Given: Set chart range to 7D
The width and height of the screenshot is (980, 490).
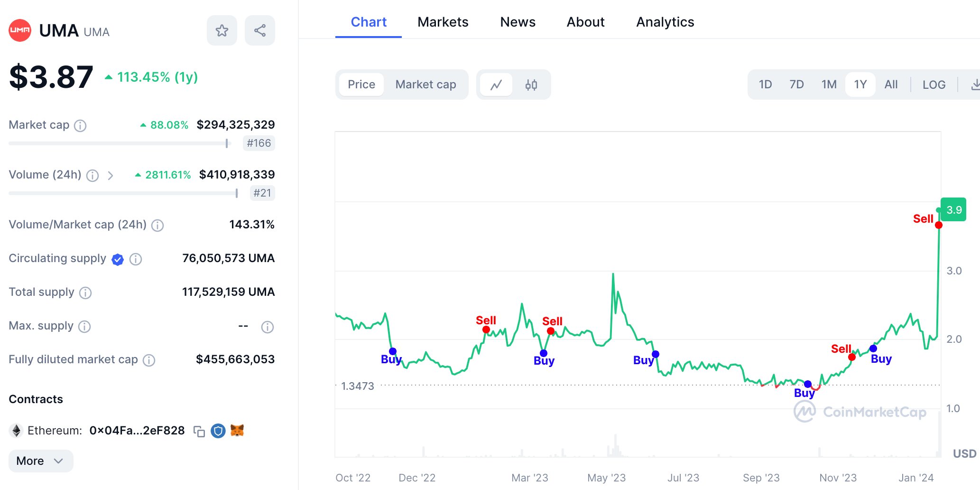Looking at the screenshot, I should pos(796,85).
